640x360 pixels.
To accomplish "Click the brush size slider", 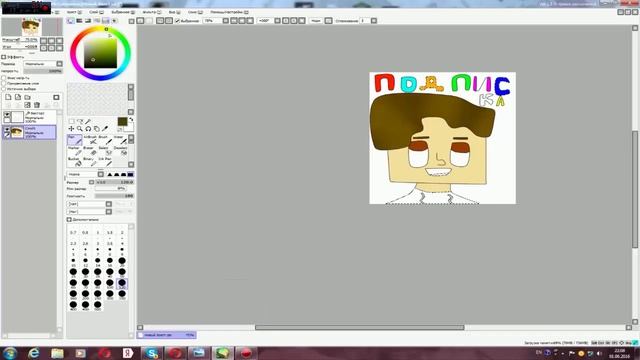I will pyautogui.click(x=114, y=182).
